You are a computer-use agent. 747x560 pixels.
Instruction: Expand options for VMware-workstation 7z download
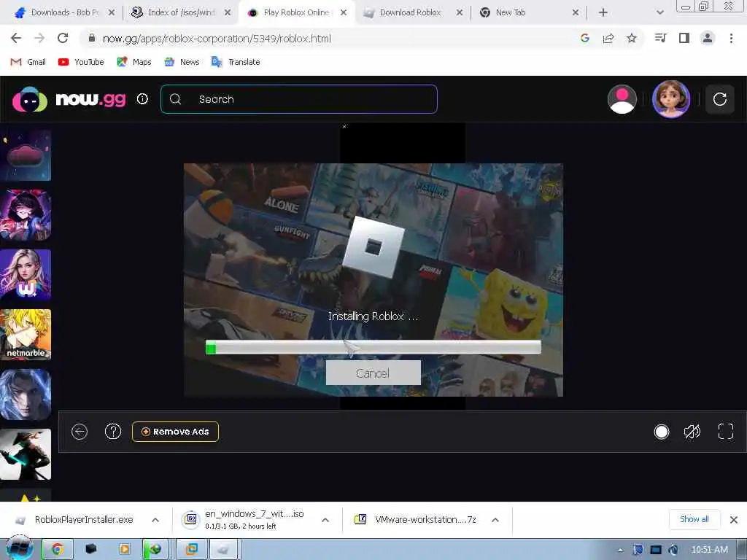(495, 519)
